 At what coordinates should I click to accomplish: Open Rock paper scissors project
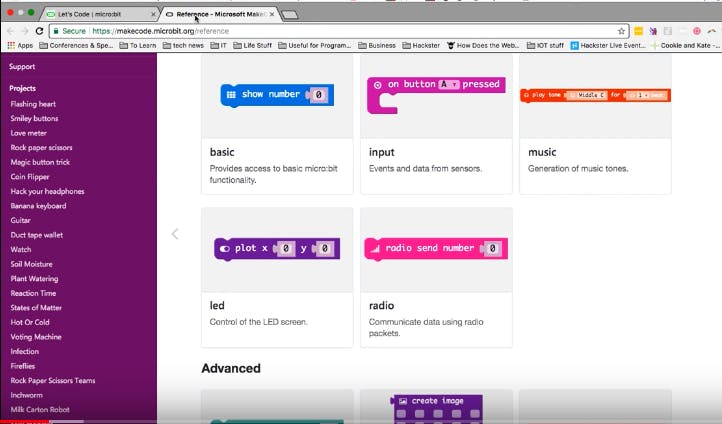point(41,147)
